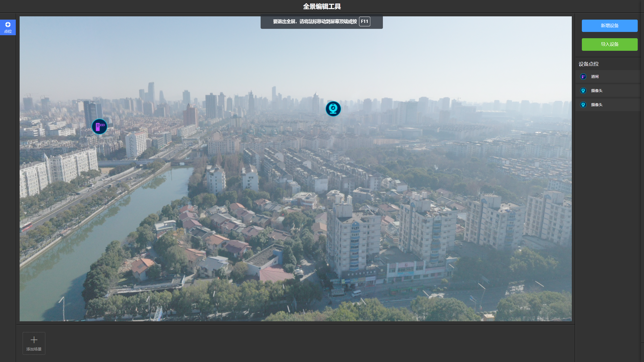Select the first 摄像头 list item label
Viewport: 644px width, 362px height.
pyautogui.click(x=596, y=91)
